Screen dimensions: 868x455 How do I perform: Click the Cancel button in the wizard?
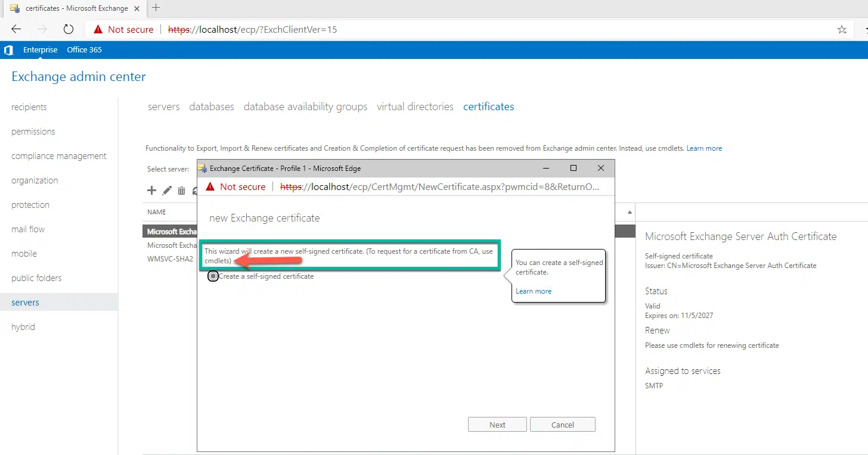point(562,425)
